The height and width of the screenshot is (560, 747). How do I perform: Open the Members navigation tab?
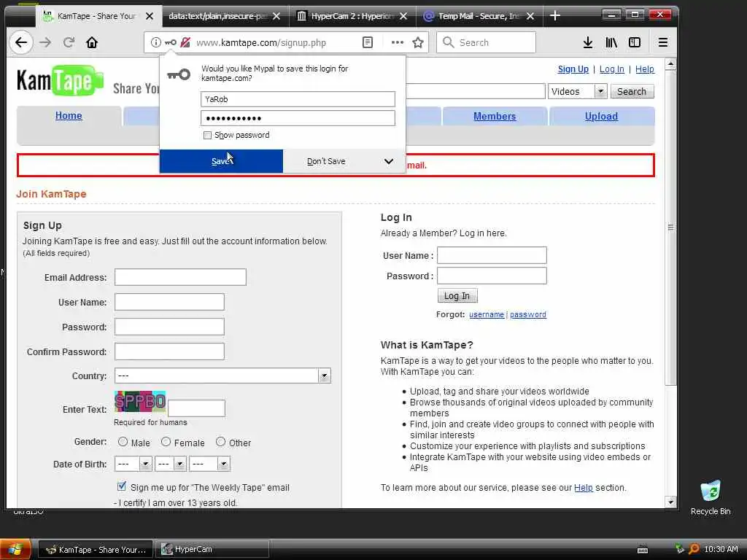(495, 116)
